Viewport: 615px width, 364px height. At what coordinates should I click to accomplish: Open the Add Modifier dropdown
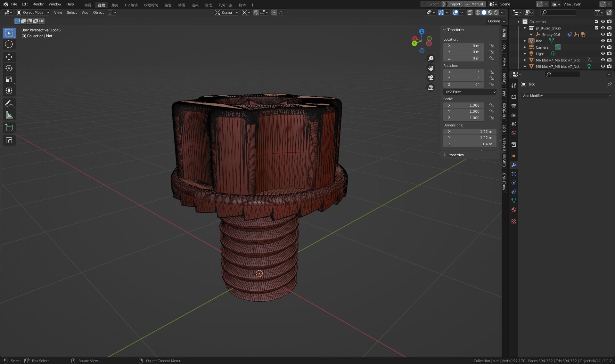click(x=566, y=96)
